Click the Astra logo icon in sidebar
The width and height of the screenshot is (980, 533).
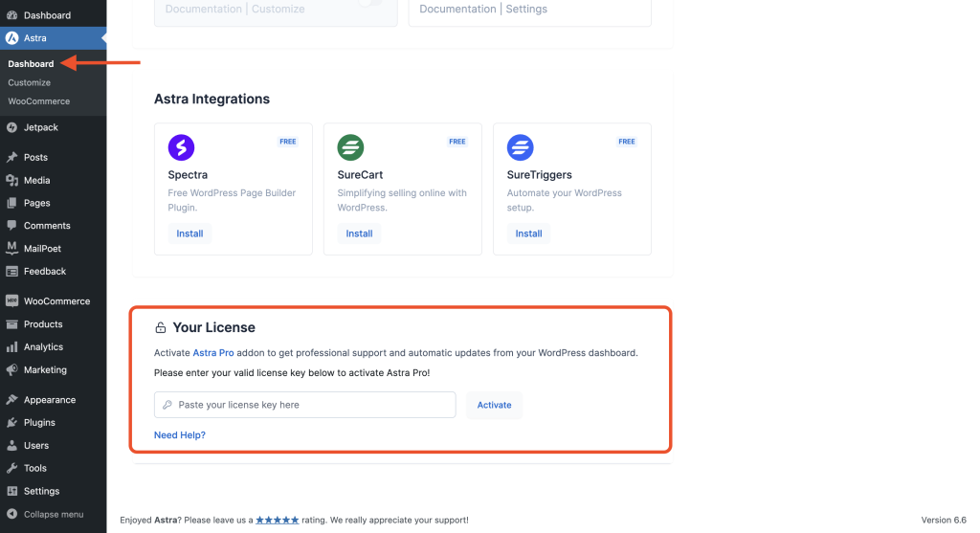point(11,38)
